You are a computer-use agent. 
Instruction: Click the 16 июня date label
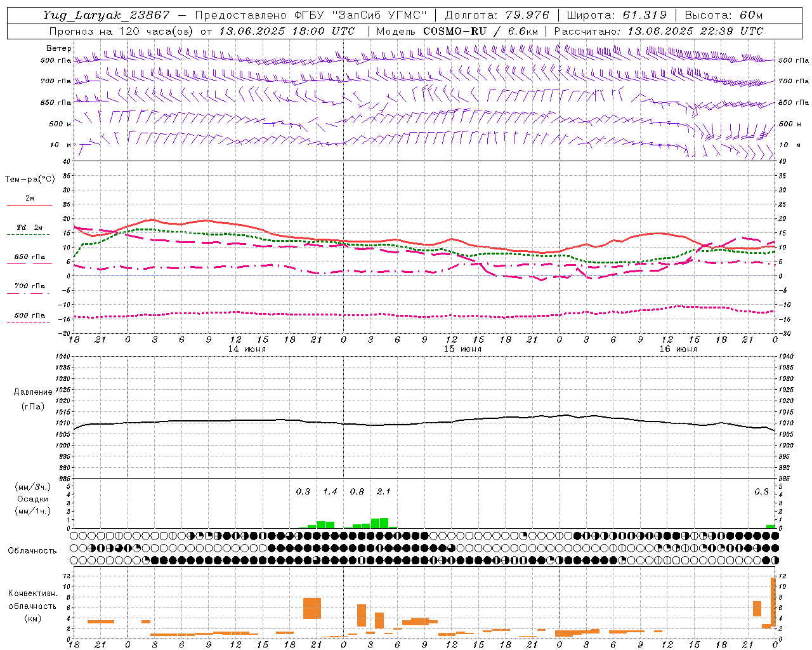(678, 349)
